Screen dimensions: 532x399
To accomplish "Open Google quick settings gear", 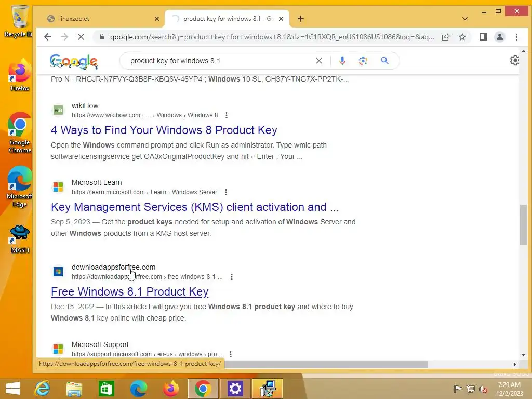I will coord(515,60).
